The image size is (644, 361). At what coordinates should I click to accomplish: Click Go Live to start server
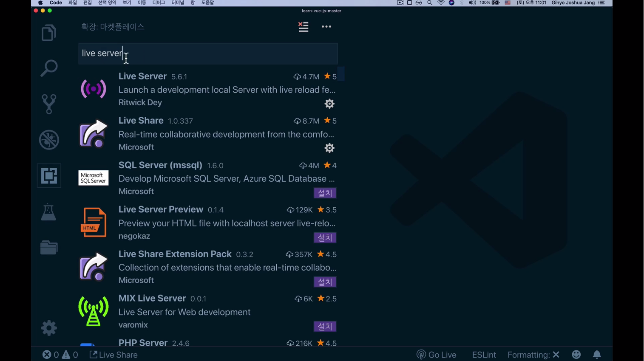click(437, 355)
